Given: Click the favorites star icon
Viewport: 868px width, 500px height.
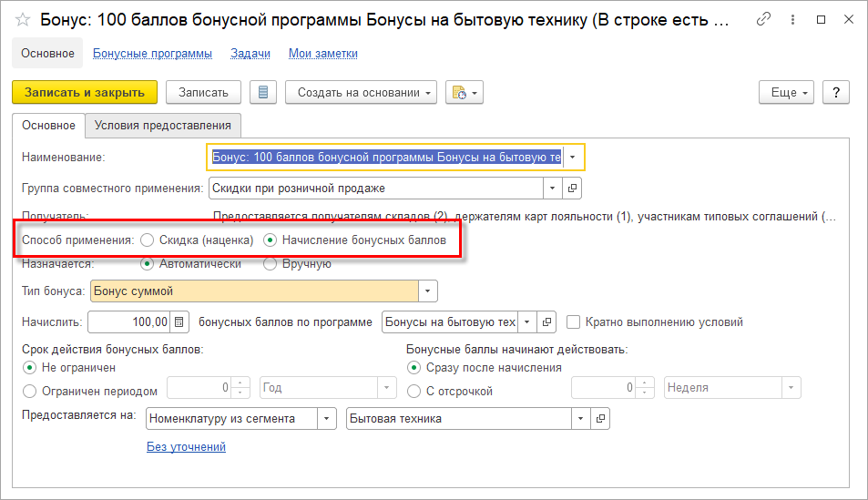Looking at the screenshot, I should click(x=24, y=19).
